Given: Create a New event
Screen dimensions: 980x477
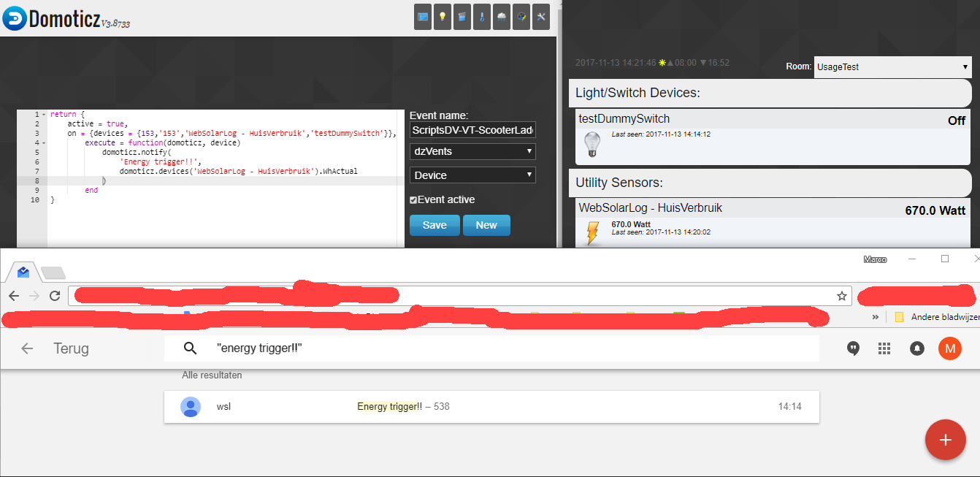Looking at the screenshot, I should (x=486, y=225).
